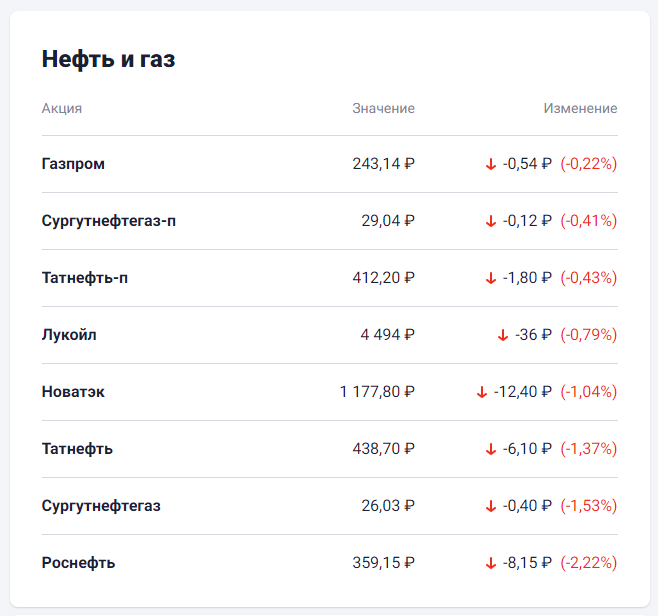
Task: Click the red down arrow for Лукойл
Action: click(x=503, y=335)
